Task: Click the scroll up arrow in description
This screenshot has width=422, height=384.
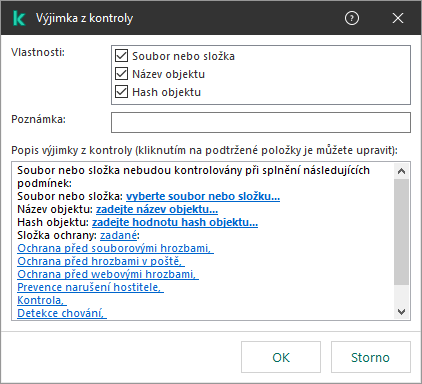Action: (x=402, y=171)
